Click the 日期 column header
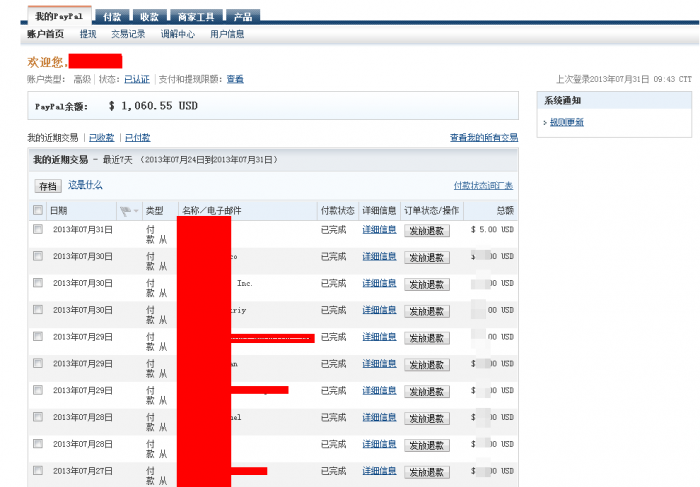The image size is (700, 487). (x=58, y=211)
